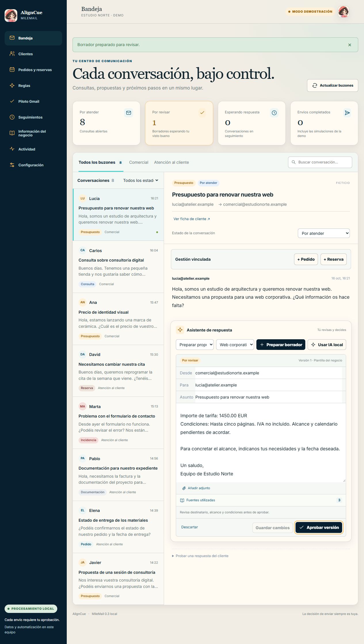Switch to 'Atención al cliente' tab
This screenshot has height=644, width=364.
click(171, 162)
